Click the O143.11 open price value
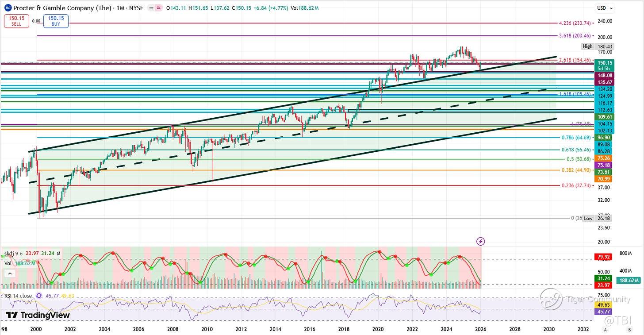The height and width of the screenshot is (335, 644). coord(175,8)
